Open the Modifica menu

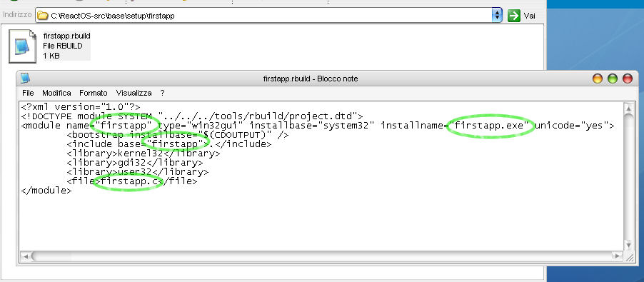click(56, 94)
